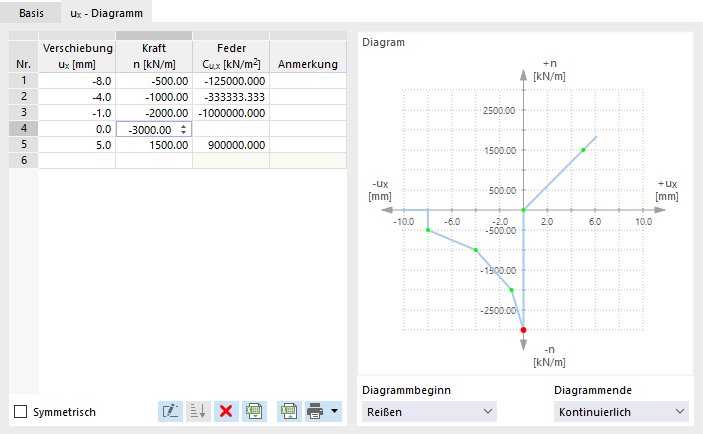This screenshot has width=703, height=434.
Task: Click force cell with value -2000.00
Action: coord(154,113)
